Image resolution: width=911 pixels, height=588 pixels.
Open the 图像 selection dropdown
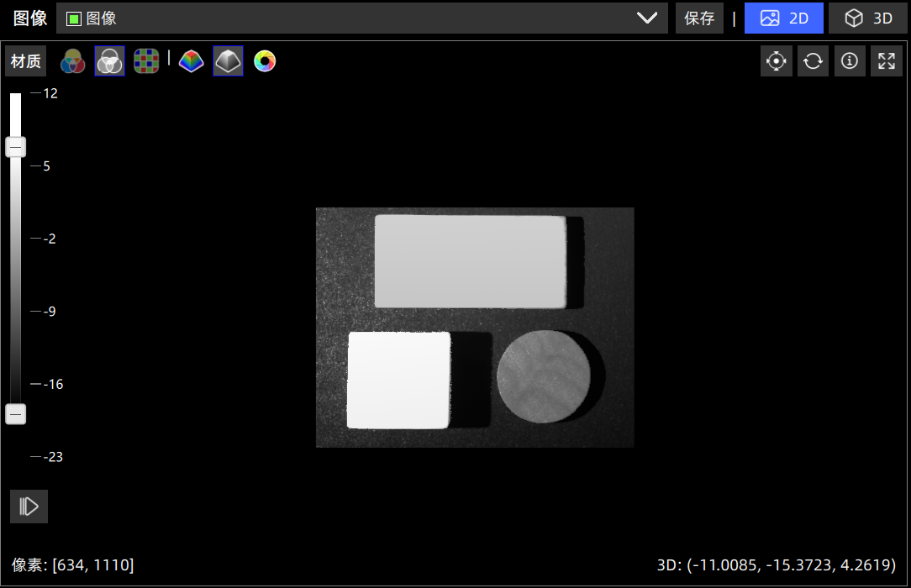click(362, 18)
